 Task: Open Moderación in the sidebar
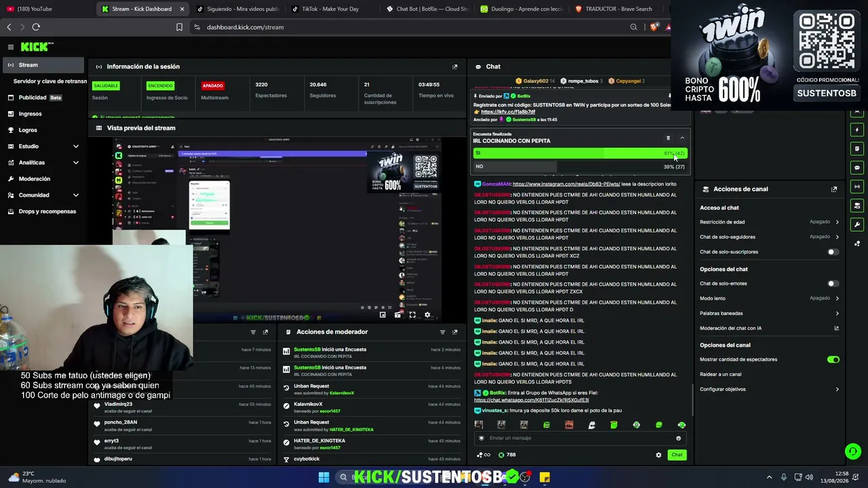(x=43, y=179)
